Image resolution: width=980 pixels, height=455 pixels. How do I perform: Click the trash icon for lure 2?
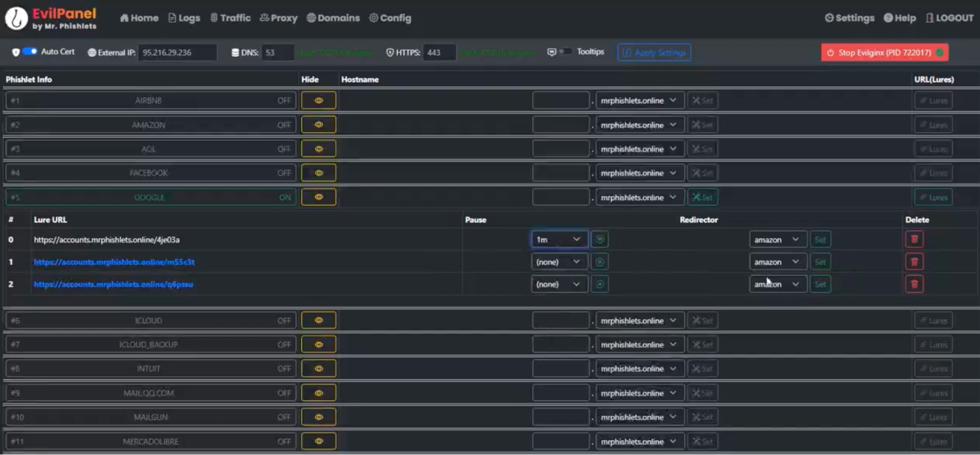point(914,284)
